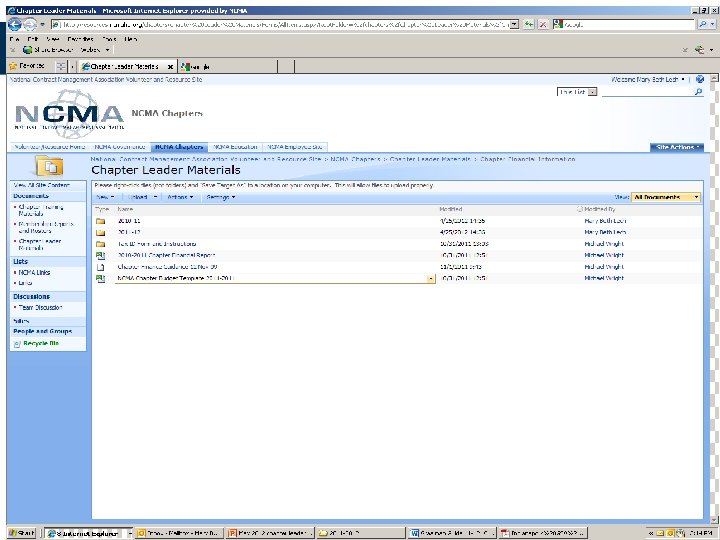Click the document library folder icon
720x540 pixels.
(x=49, y=166)
